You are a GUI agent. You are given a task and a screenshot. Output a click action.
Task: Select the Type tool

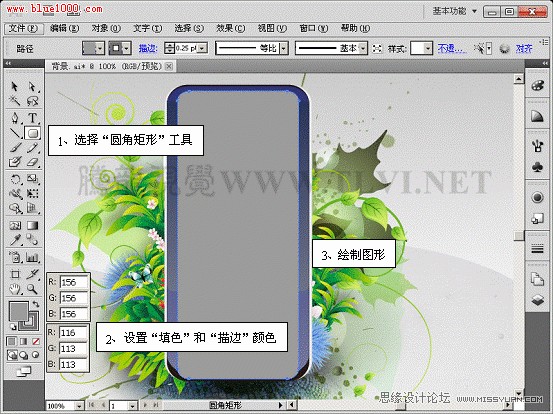(x=32, y=118)
